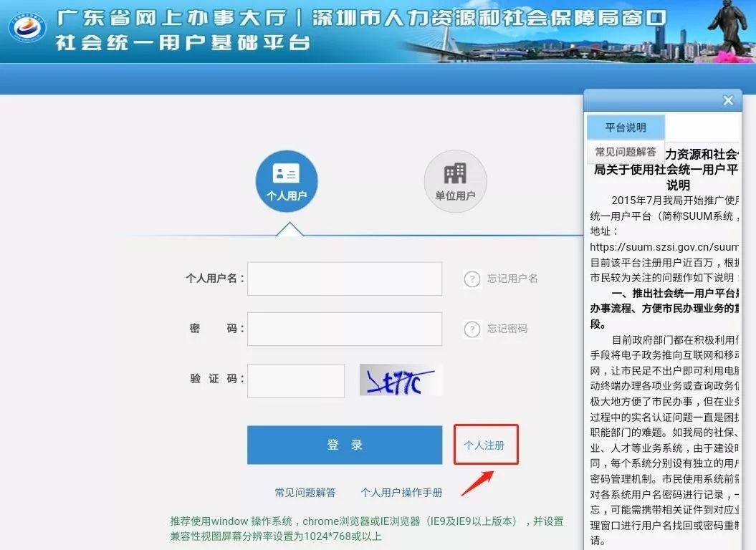Click the Guangdong service hall logo
The width and height of the screenshot is (756, 550).
point(27,27)
